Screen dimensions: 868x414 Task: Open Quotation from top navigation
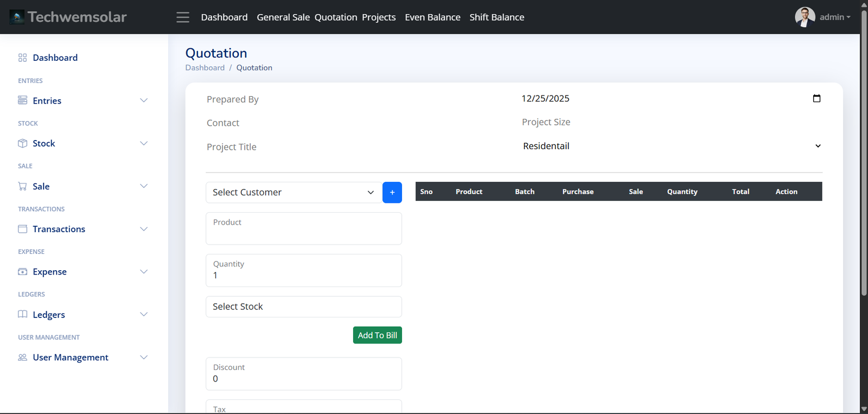point(336,17)
